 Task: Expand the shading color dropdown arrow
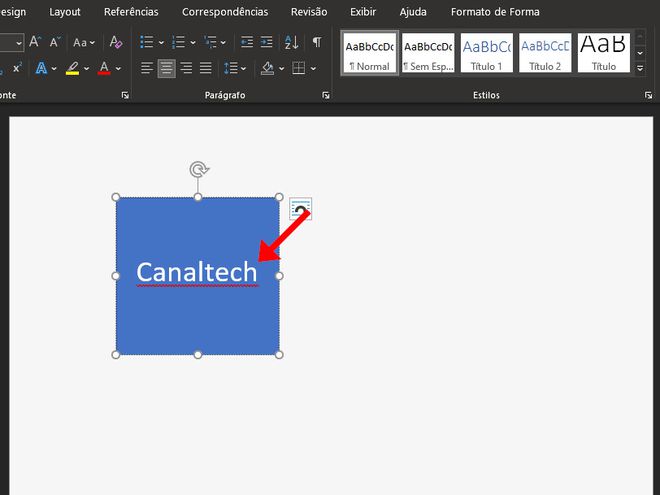(x=282, y=69)
